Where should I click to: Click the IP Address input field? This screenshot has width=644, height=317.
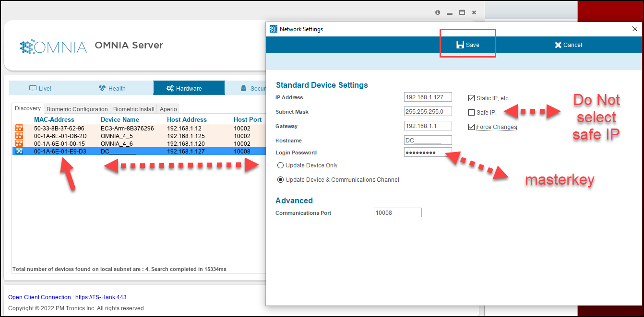point(428,97)
